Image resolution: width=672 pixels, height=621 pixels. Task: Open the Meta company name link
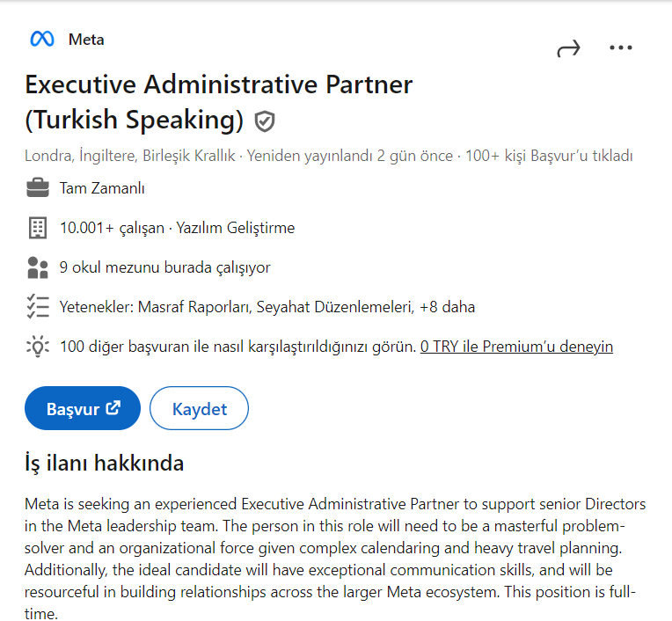[x=86, y=40]
